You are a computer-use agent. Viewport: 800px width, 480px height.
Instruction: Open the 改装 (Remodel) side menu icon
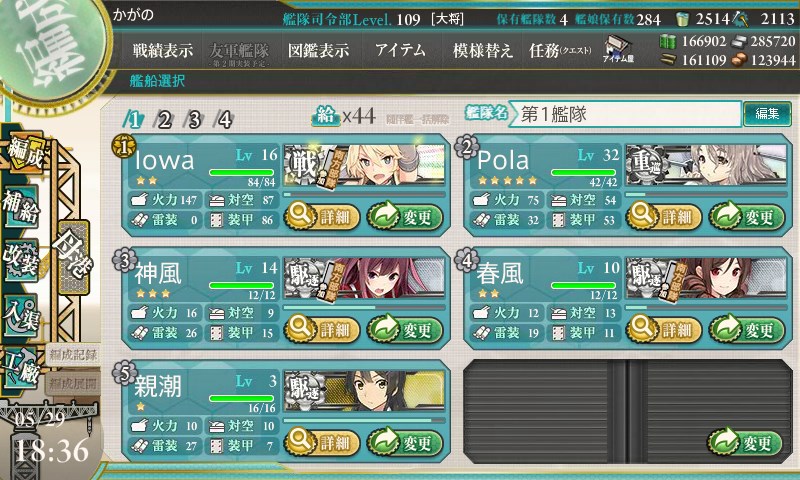coord(21,259)
